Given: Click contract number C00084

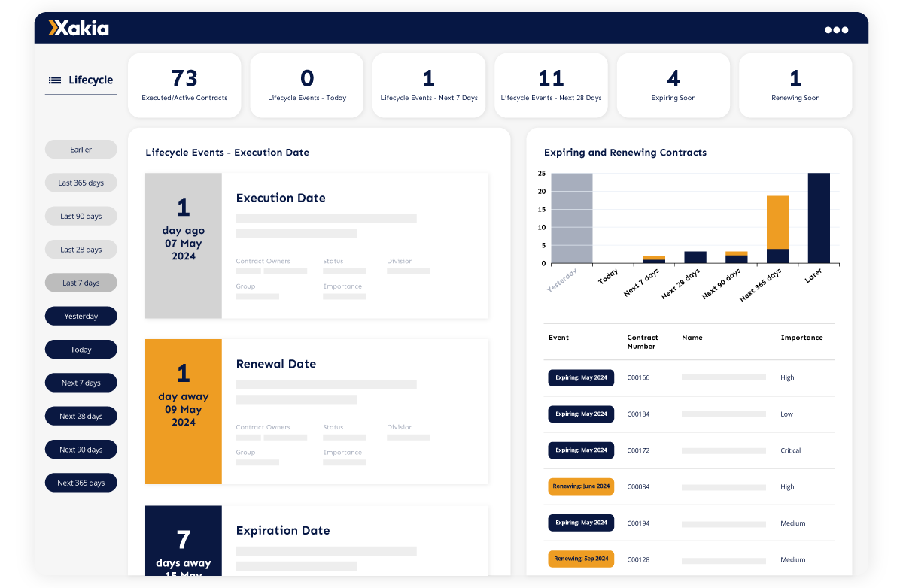Looking at the screenshot, I should click(x=638, y=486).
